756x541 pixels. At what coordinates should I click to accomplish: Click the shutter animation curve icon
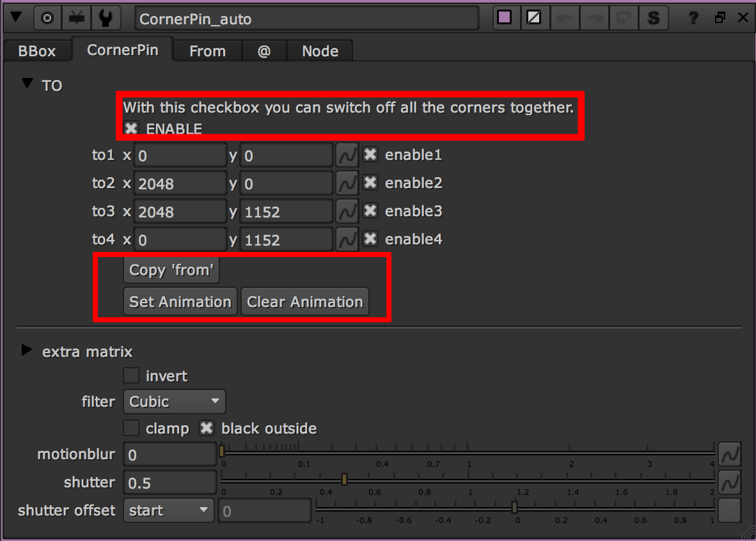click(730, 483)
